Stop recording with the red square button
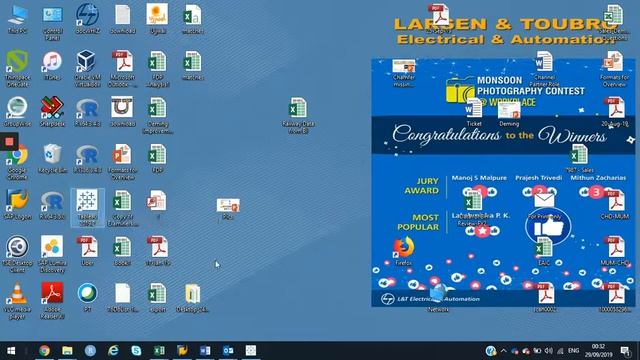This screenshot has height=360, width=640. 9,142
